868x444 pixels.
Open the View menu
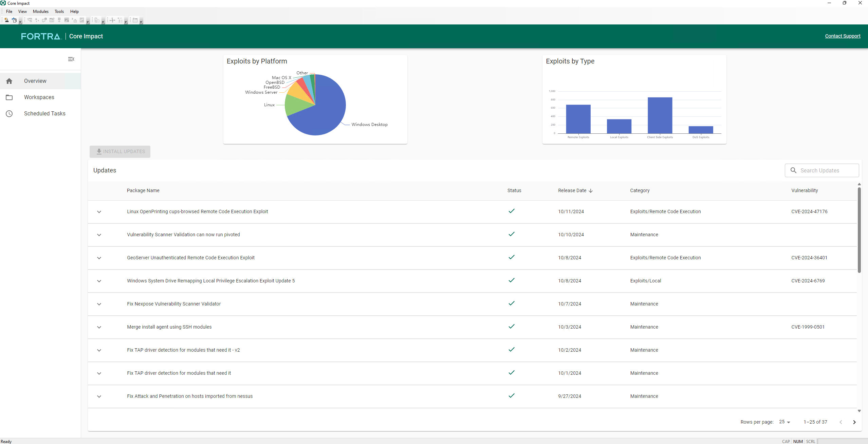click(22, 12)
